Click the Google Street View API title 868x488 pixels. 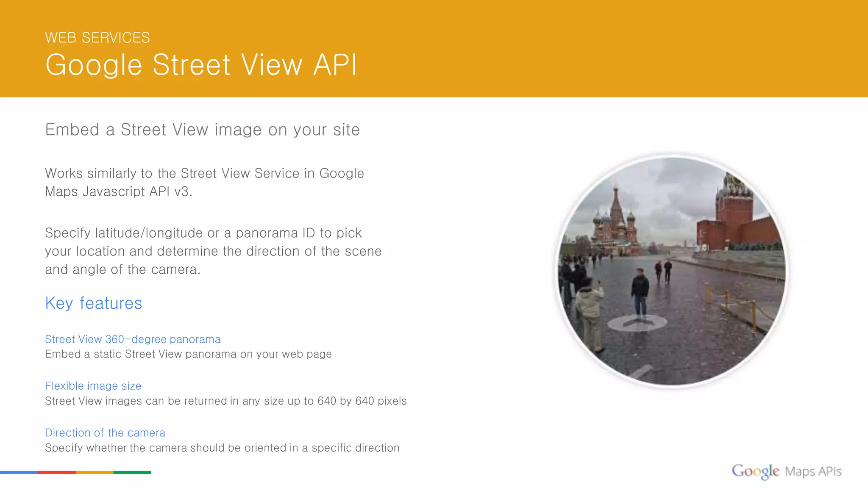201,65
